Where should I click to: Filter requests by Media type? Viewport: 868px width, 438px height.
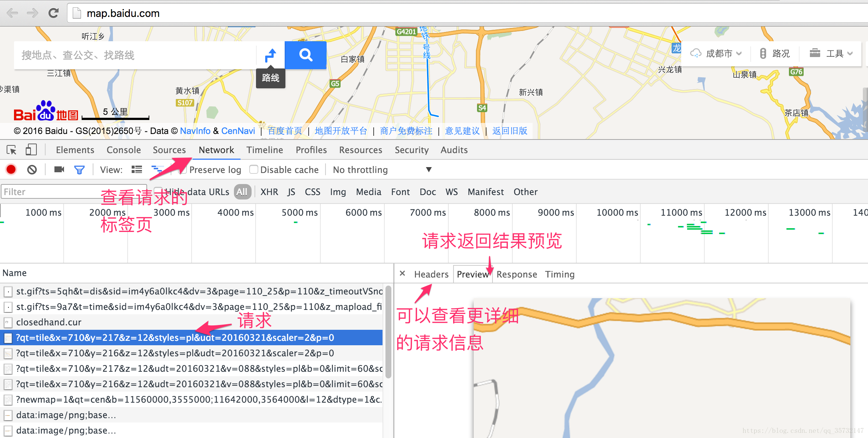(369, 192)
